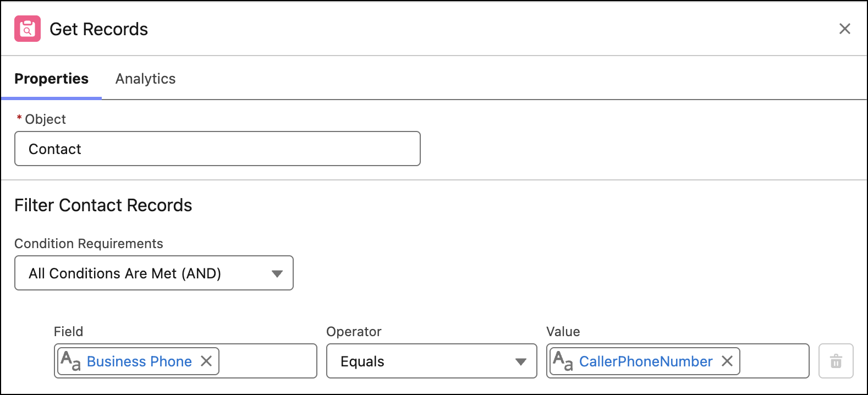Remove the Business Phone pill
The width and height of the screenshot is (868, 395).
206,361
